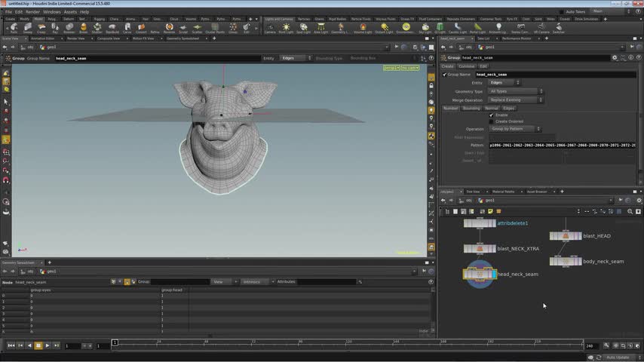Expand the Merge Operation dropdown

(x=516, y=100)
